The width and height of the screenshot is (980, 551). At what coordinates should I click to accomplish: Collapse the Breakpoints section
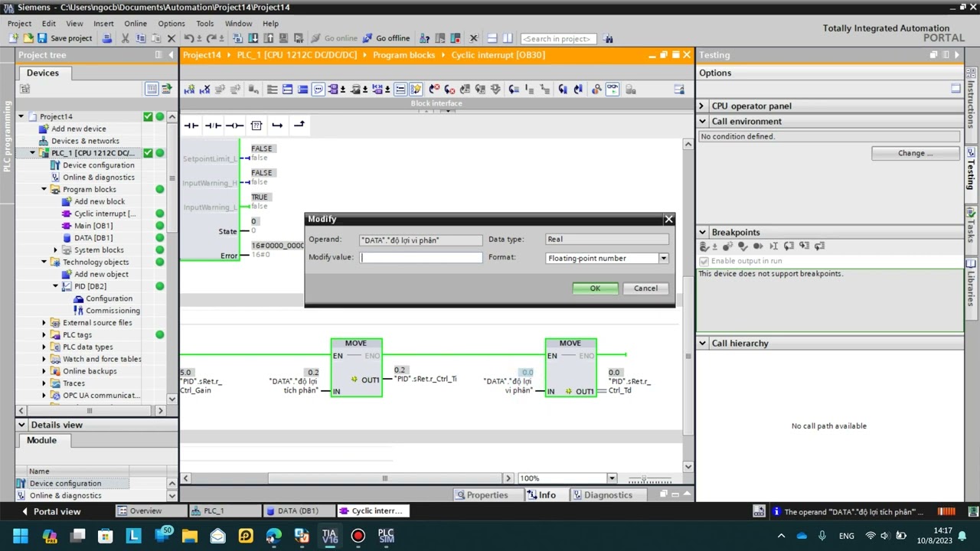point(702,232)
